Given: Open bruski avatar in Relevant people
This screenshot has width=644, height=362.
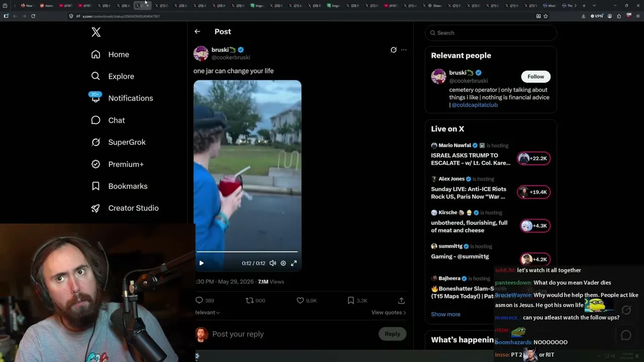Looking at the screenshot, I should pyautogui.click(x=439, y=76).
